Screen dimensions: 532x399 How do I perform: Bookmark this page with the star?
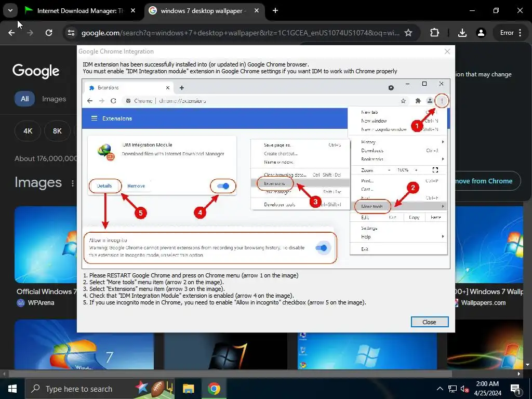[408, 33]
